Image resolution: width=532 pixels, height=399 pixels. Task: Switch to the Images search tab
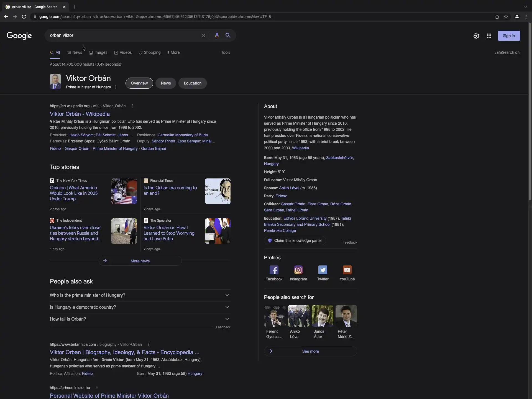pos(98,52)
